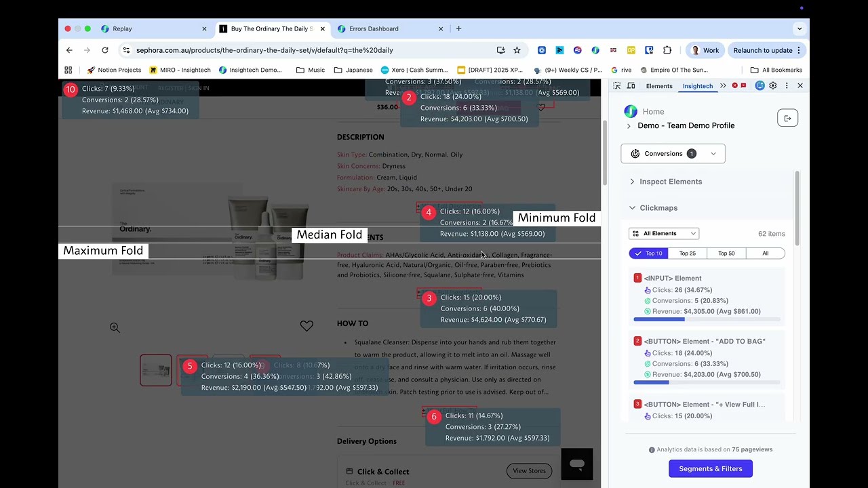
Task: Open the Japanese bookmarks folder
Action: [353, 70]
